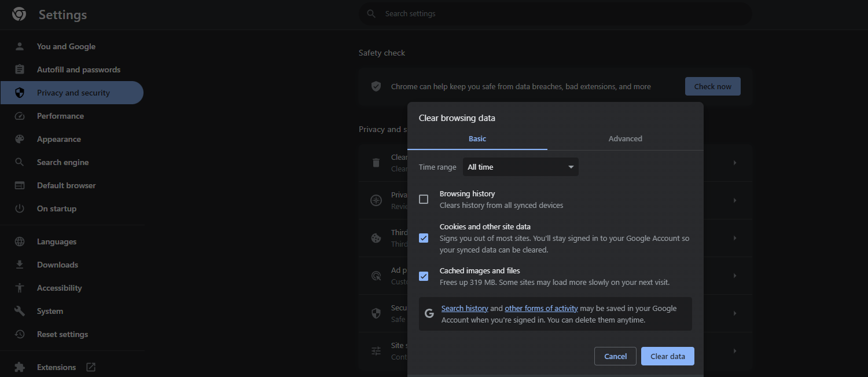Click the Appearance palette icon

pos(20,139)
